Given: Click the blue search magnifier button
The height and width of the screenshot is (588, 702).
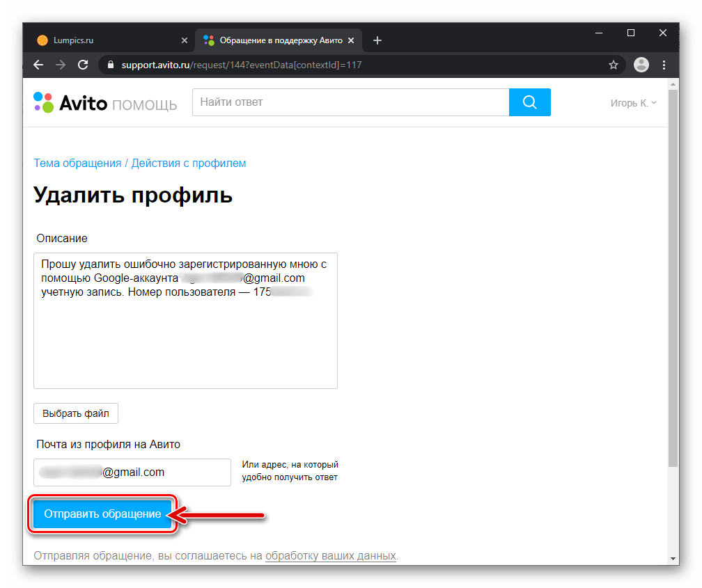Looking at the screenshot, I should tap(529, 102).
